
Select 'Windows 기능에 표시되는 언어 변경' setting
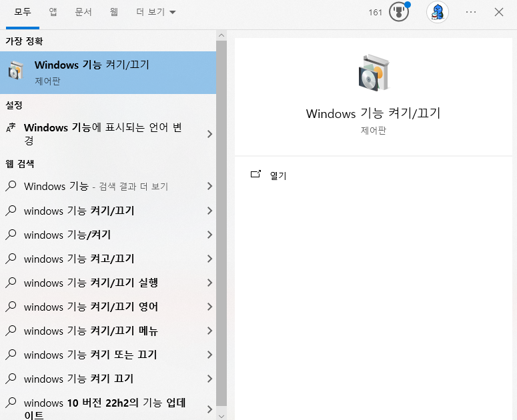[108, 134]
